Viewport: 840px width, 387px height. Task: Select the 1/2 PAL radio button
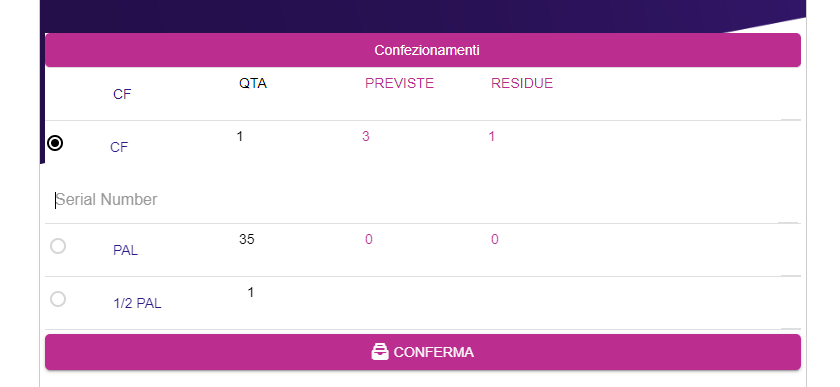point(58,299)
